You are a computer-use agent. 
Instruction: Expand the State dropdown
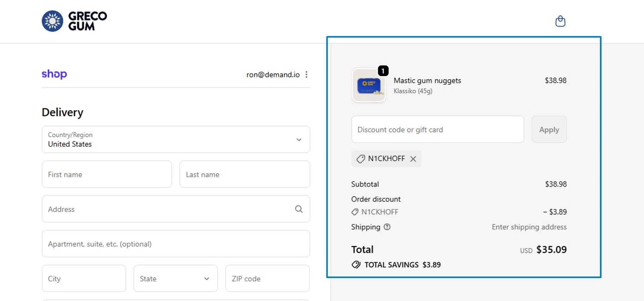pos(176,279)
